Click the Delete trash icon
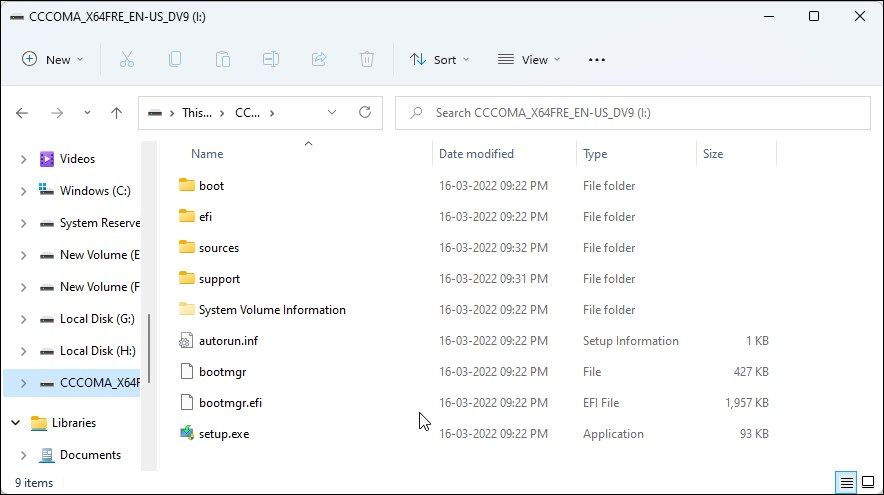The width and height of the screenshot is (884, 495). tap(366, 59)
